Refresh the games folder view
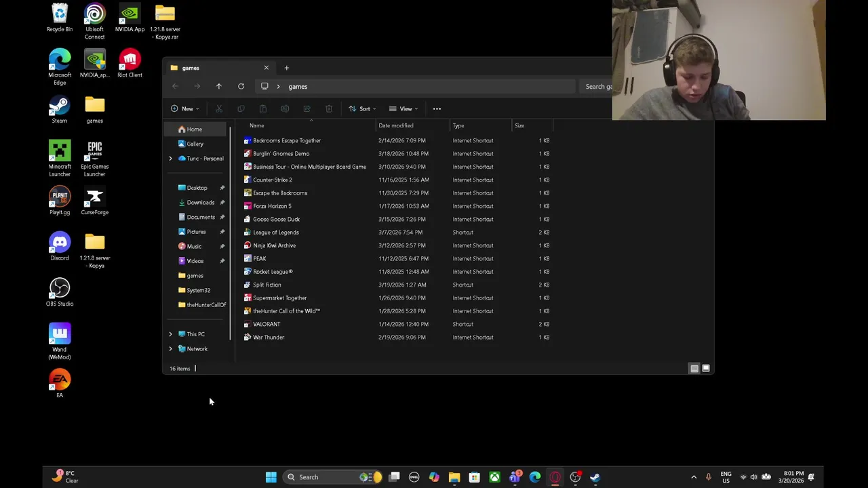Screen dimensions: 868x488 241,86
